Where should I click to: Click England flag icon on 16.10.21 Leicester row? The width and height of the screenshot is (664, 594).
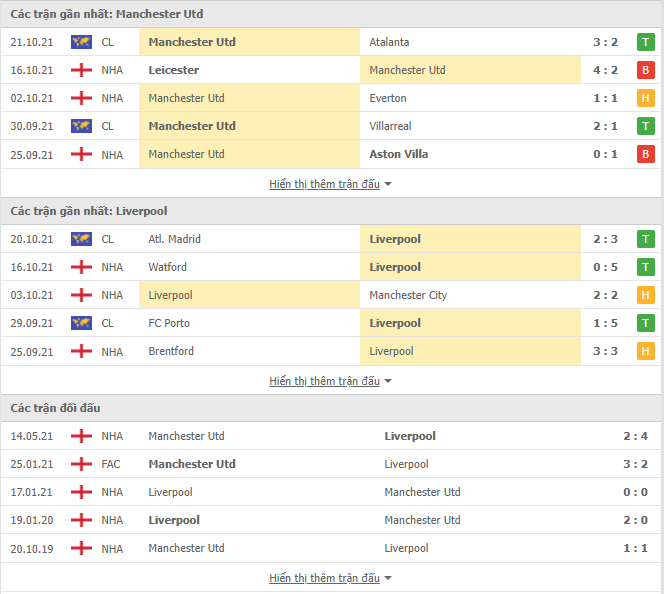[x=81, y=70]
